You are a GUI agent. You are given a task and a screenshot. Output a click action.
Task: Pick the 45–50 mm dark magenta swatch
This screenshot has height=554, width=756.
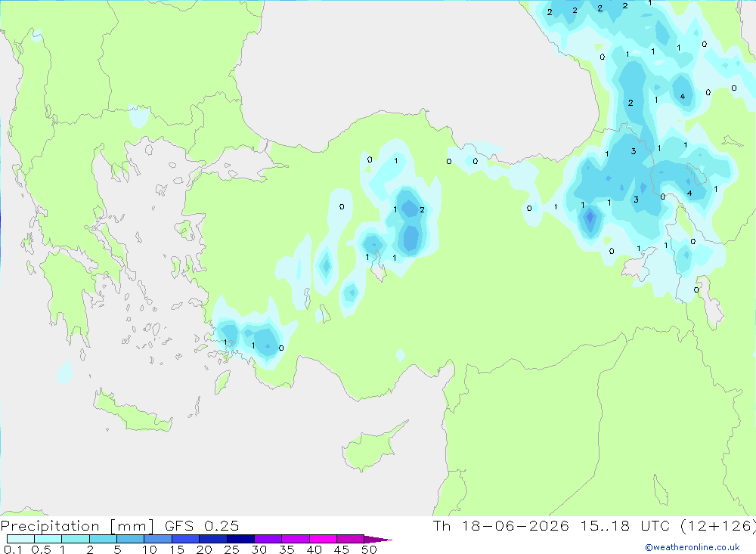351,539
